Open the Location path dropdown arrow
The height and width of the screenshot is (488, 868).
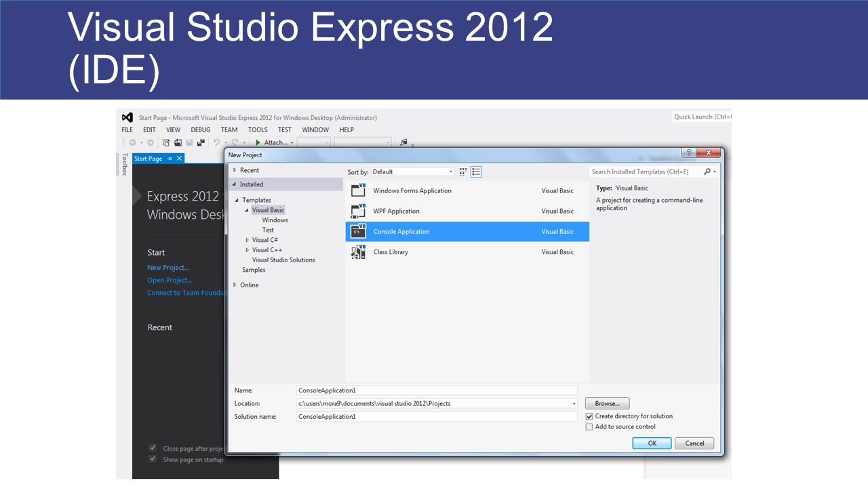574,403
